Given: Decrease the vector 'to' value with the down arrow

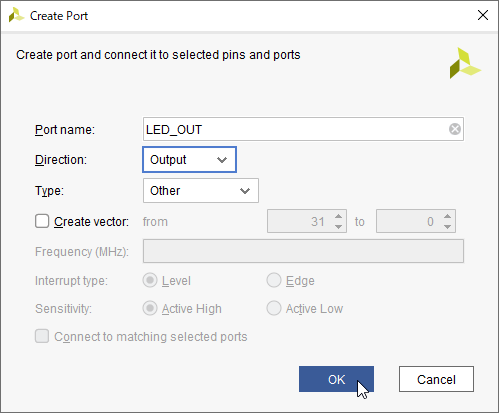Looking at the screenshot, I should (x=448, y=226).
